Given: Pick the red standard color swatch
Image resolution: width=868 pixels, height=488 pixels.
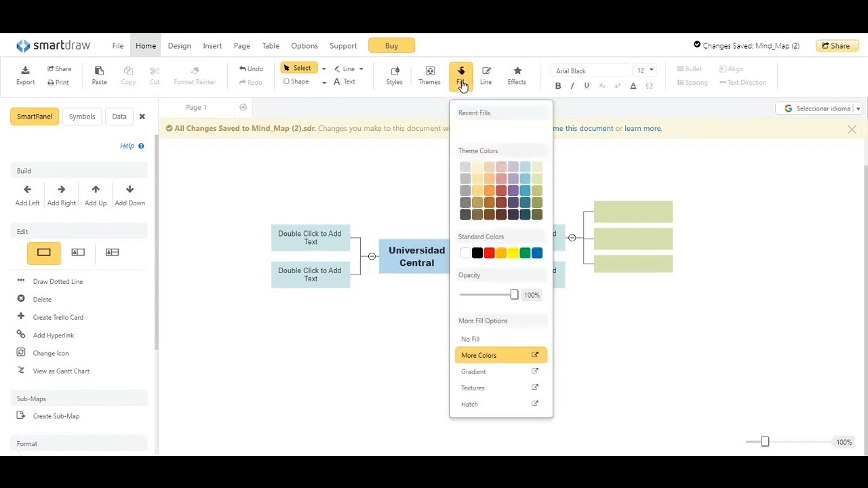Looking at the screenshot, I should tap(489, 253).
